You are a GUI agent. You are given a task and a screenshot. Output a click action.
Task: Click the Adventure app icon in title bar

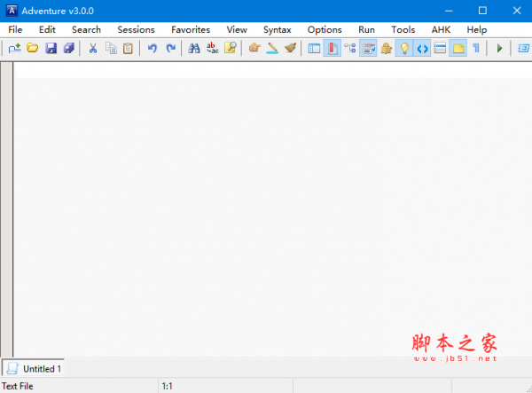pos(12,11)
